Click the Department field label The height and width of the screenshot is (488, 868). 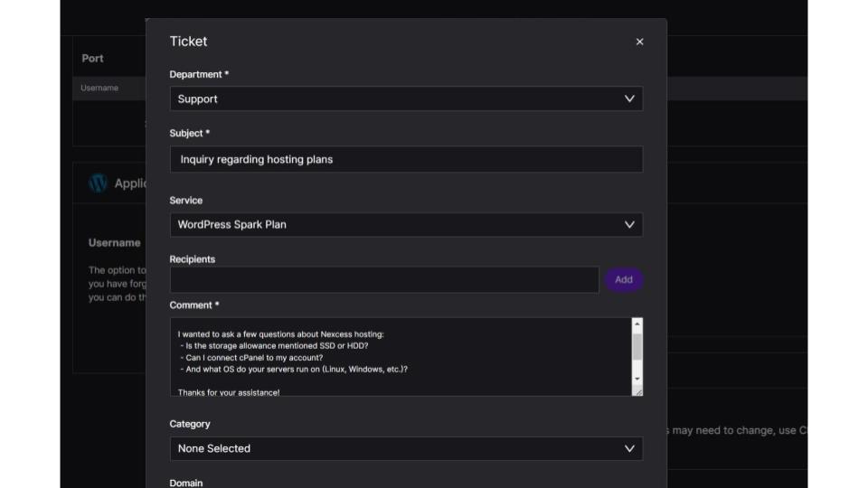[199, 74]
